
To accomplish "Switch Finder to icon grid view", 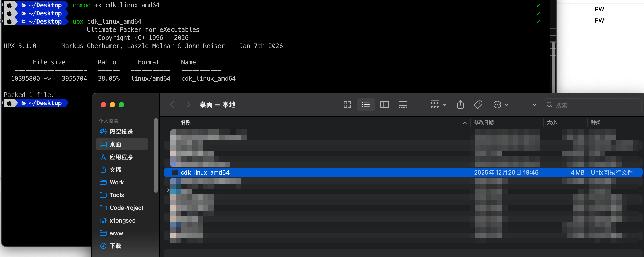I will pyautogui.click(x=347, y=104).
